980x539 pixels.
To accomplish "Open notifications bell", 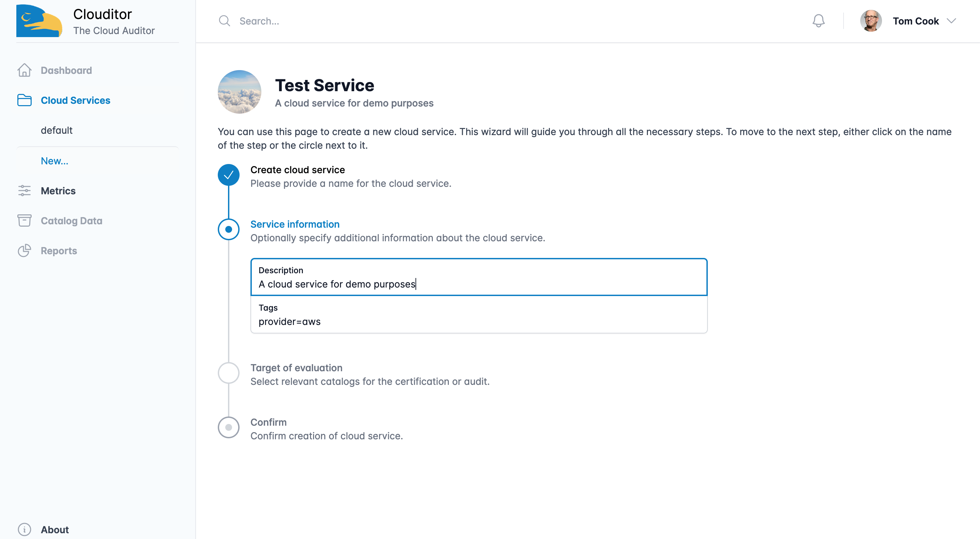I will pyautogui.click(x=818, y=21).
